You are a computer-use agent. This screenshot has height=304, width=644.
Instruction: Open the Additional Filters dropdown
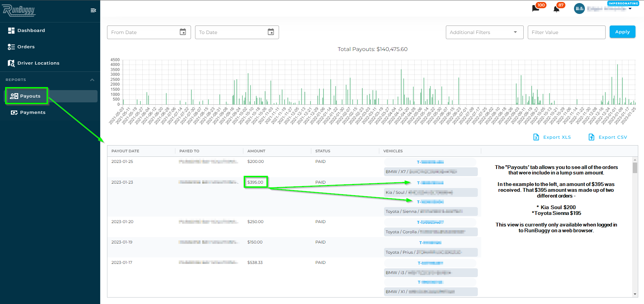(485, 32)
